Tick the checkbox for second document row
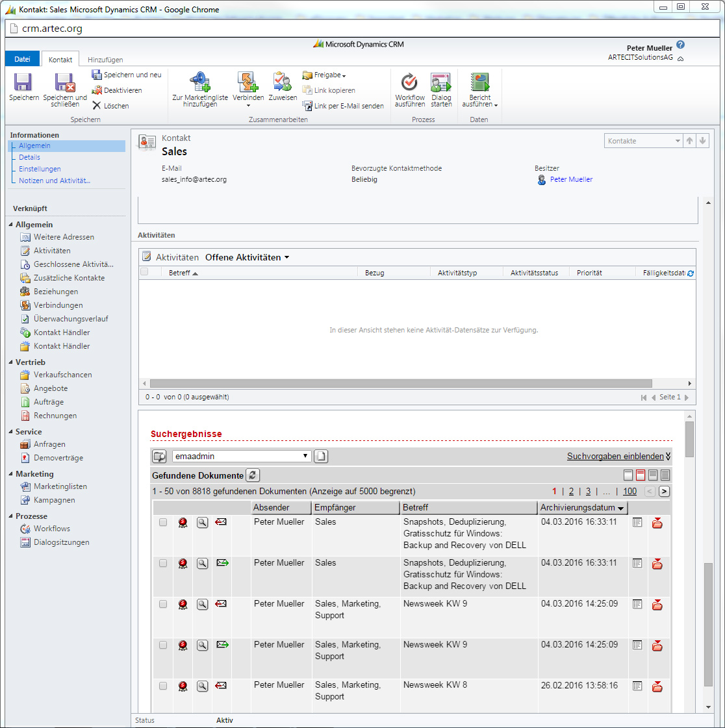Image resolution: width=725 pixels, height=728 pixels. point(163,564)
